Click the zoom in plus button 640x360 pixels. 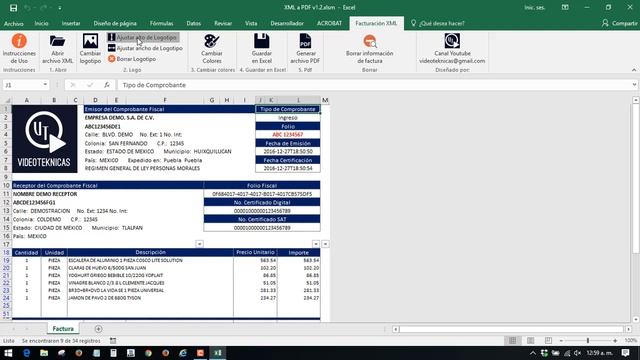615,340
